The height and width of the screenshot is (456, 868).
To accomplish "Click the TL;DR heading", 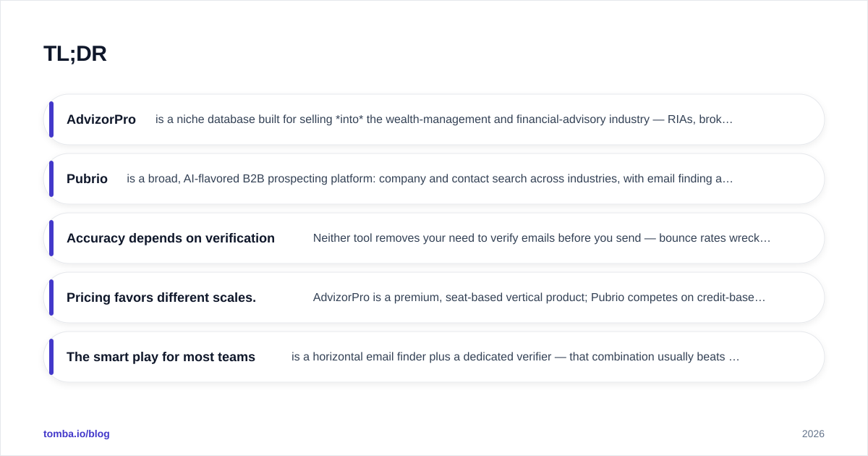I will point(75,54).
